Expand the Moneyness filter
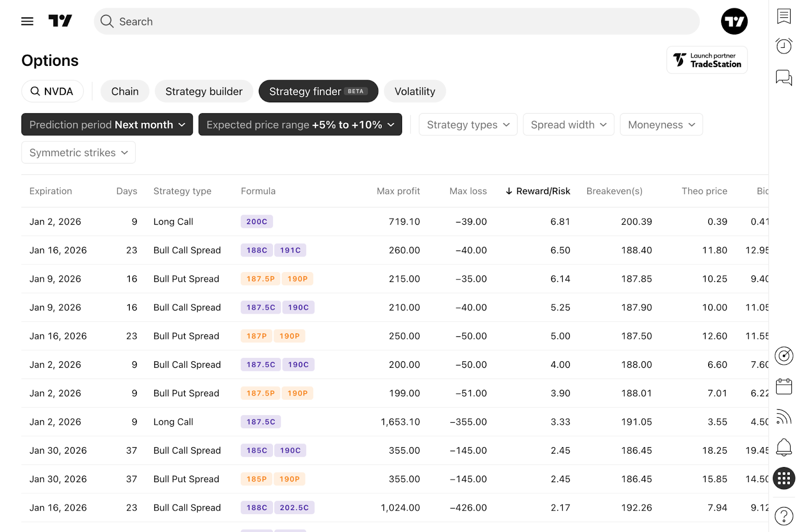 click(x=661, y=124)
